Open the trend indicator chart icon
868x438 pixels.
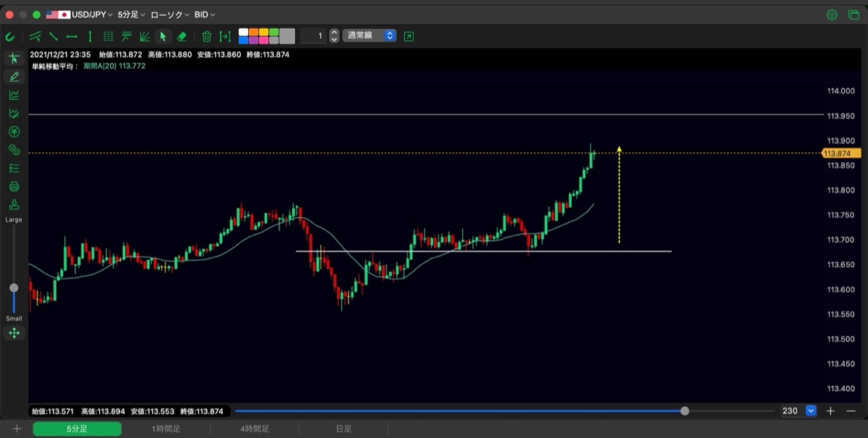[14, 95]
